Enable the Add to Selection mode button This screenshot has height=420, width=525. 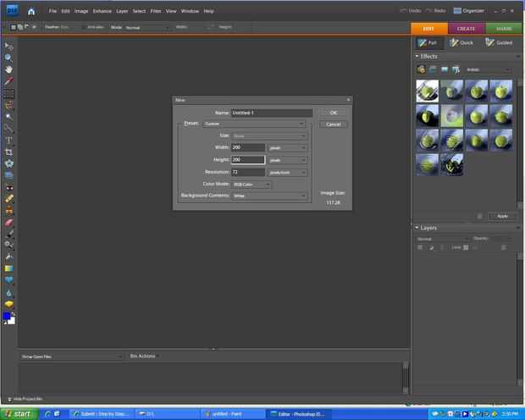tap(20, 27)
